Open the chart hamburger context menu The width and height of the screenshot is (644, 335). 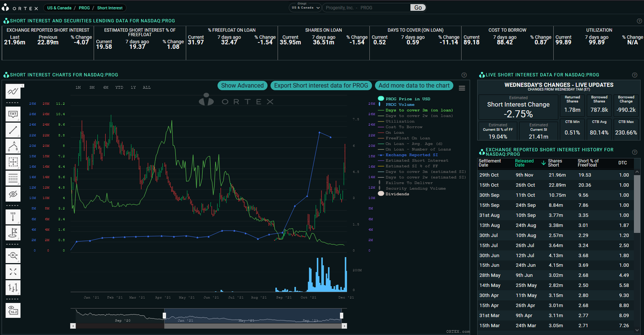point(462,87)
